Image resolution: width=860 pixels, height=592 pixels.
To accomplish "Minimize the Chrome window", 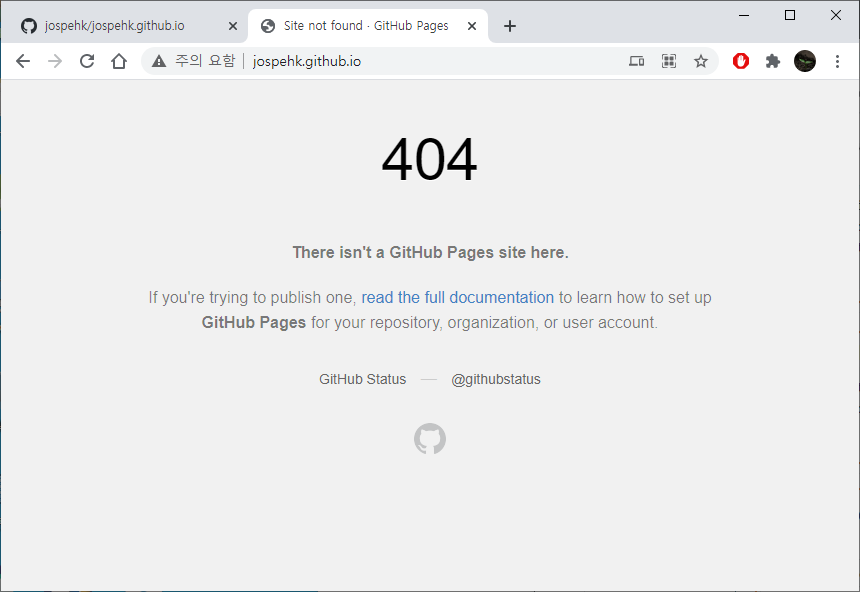I will coord(744,15).
